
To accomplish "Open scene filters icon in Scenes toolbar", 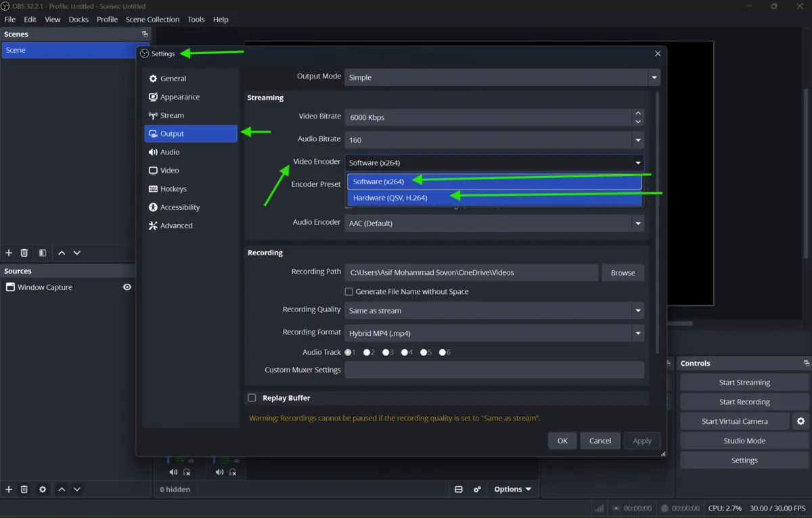I will tap(43, 253).
